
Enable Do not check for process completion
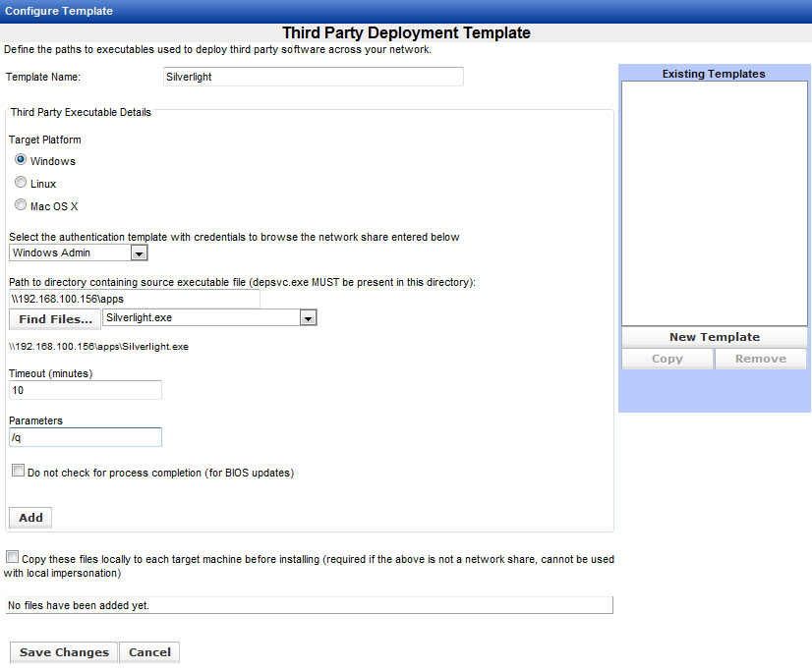(19, 471)
